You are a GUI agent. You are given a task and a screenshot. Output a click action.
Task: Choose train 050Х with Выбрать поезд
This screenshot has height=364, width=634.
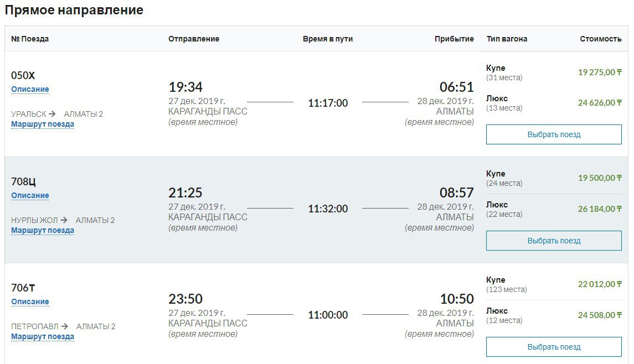pos(554,134)
